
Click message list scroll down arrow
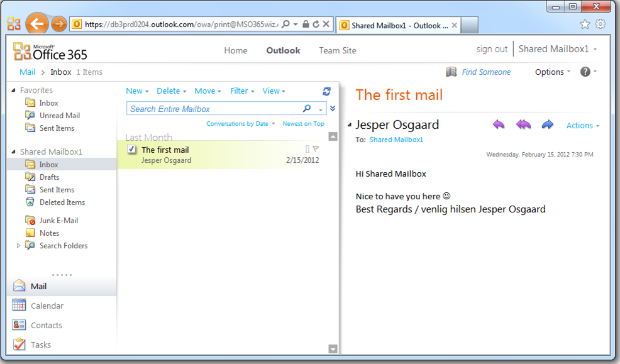point(333,349)
